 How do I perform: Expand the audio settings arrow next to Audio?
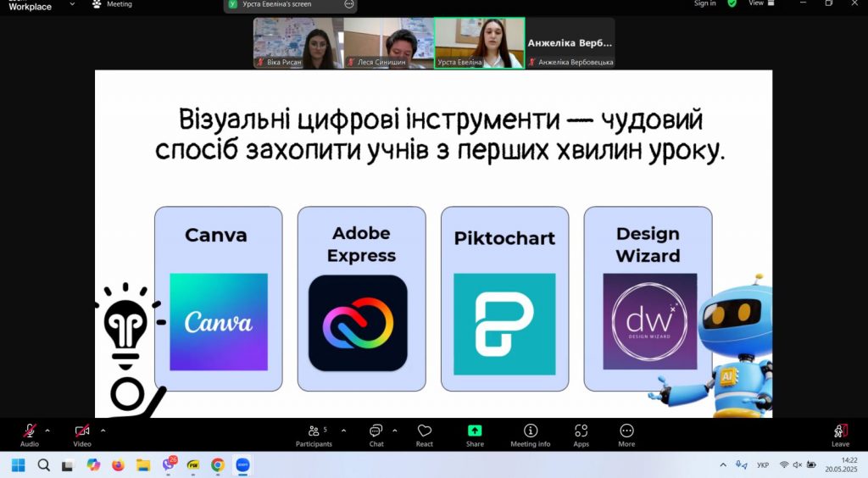tap(47, 431)
